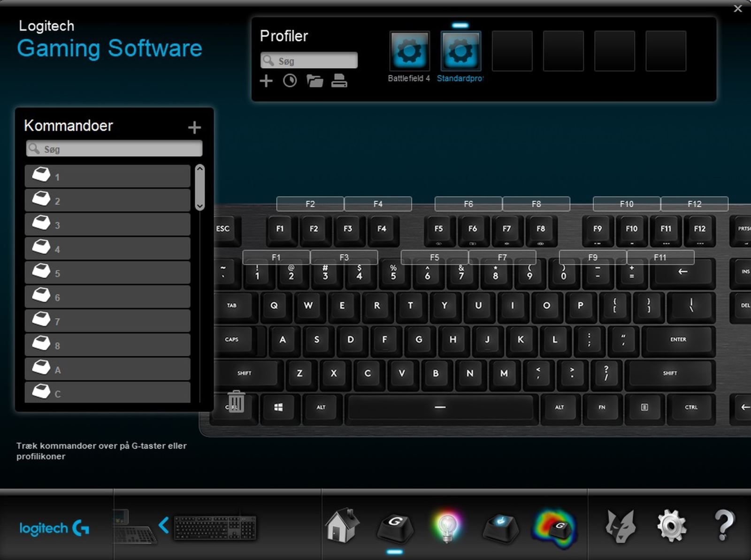This screenshot has height=560, width=751.
Task: Click the F5 key on the keyboard
Action: [x=438, y=230]
